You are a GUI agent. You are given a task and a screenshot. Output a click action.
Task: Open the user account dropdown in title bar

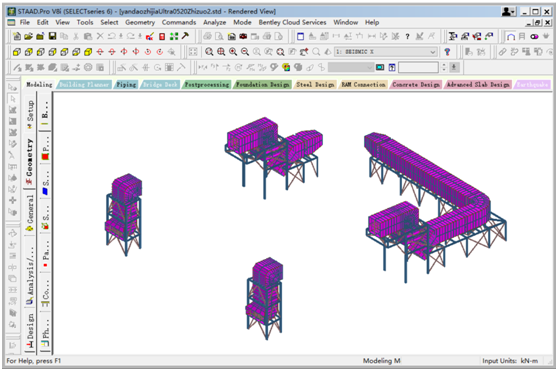pyautogui.click(x=508, y=11)
